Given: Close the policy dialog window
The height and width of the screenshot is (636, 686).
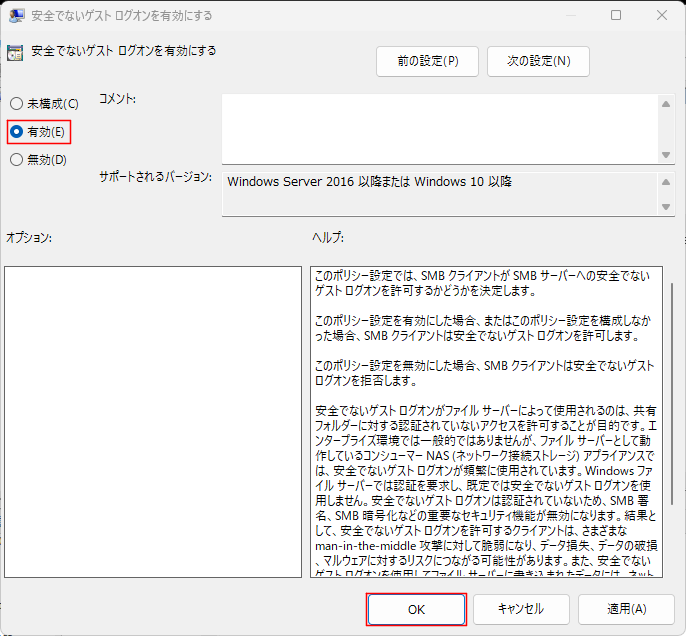Looking at the screenshot, I should [662, 15].
